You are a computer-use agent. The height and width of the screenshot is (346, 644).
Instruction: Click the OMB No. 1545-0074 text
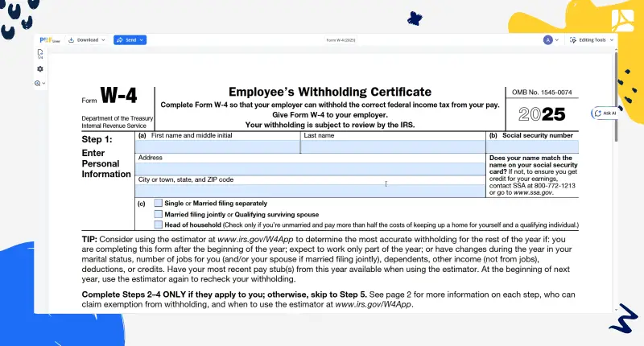tap(542, 93)
